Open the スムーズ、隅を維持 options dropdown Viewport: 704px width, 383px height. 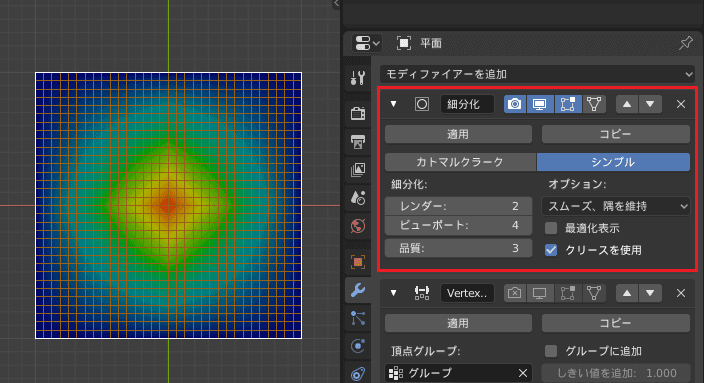(616, 206)
